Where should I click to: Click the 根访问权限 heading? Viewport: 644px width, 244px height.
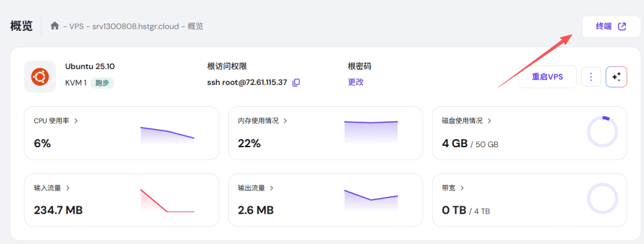tap(227, 67)
